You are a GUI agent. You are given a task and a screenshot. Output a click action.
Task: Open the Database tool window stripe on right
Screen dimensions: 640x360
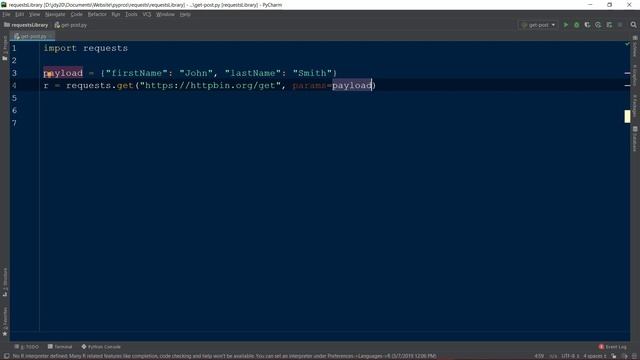click(635, 138)
